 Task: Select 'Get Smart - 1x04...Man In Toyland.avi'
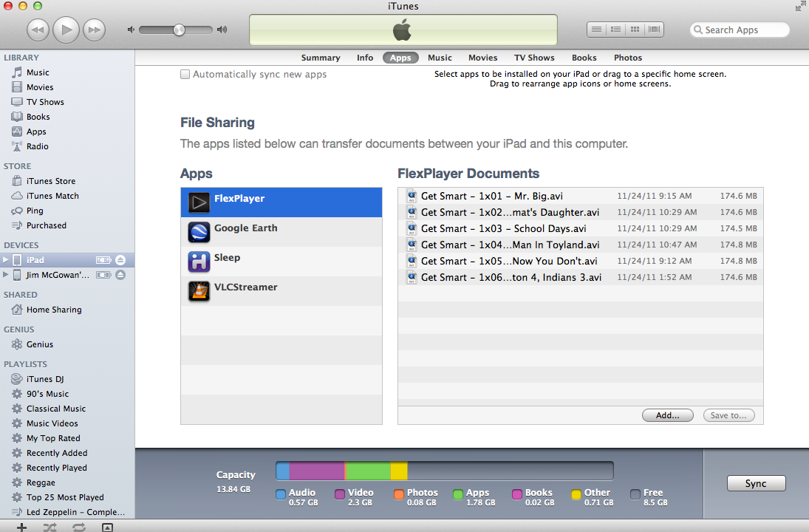(x=581, y=245)
